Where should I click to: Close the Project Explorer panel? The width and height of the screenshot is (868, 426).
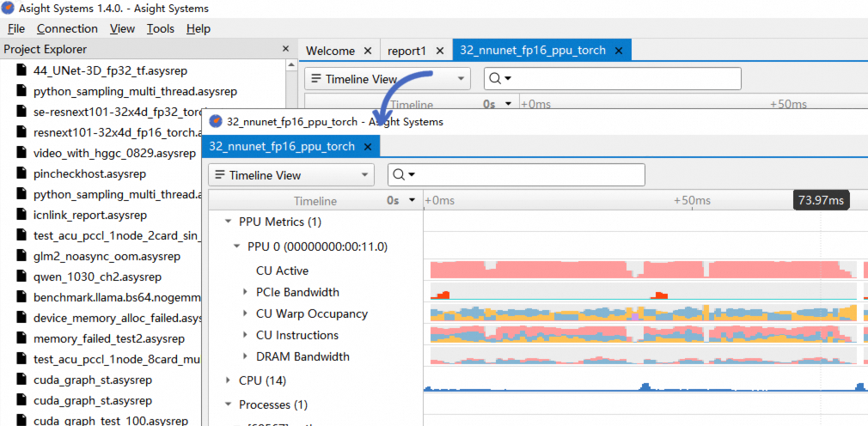pyautogui.click(x=285, y=49)
